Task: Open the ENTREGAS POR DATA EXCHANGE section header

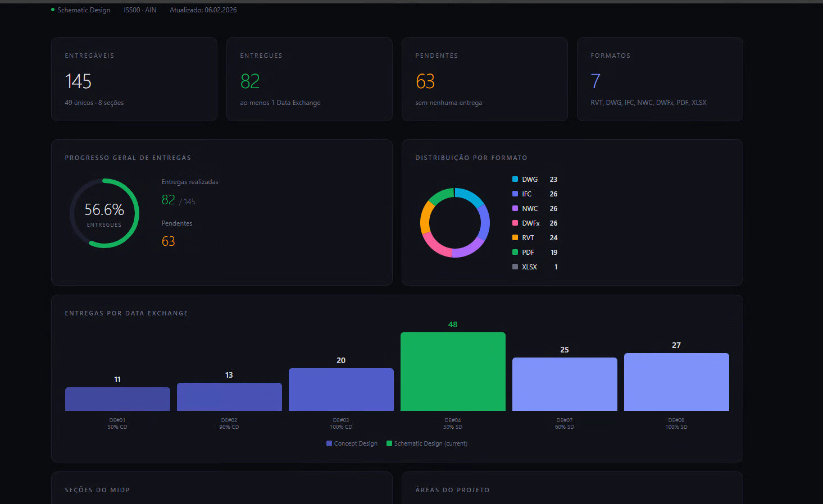Action: pyautogui.click(x=126, y=313)
